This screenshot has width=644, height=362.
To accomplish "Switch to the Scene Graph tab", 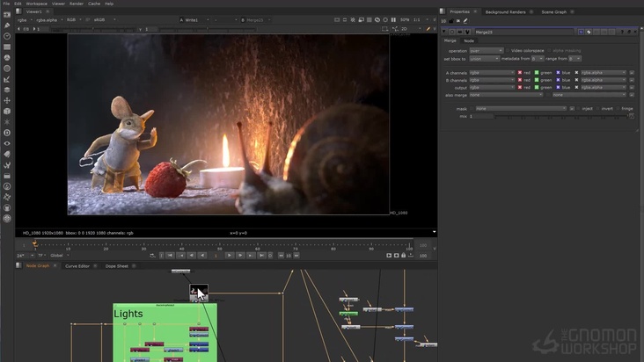I will point(554,11).
